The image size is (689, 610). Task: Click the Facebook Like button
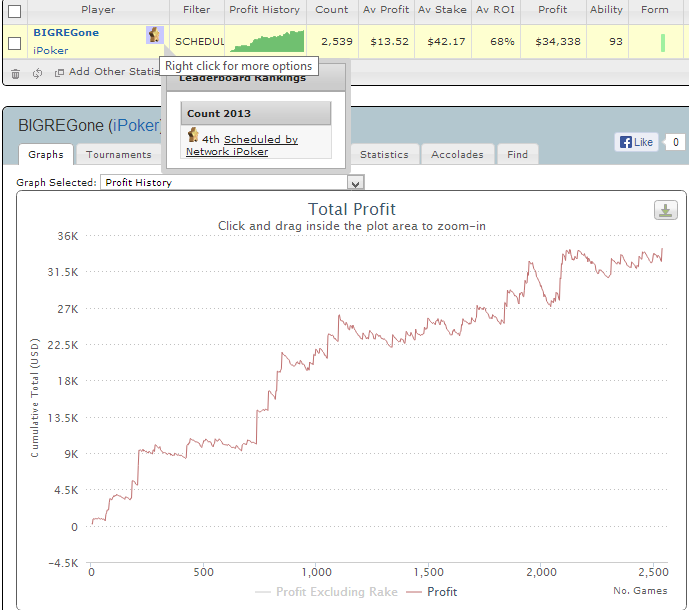pyautogui.click(x=636, y=142)
